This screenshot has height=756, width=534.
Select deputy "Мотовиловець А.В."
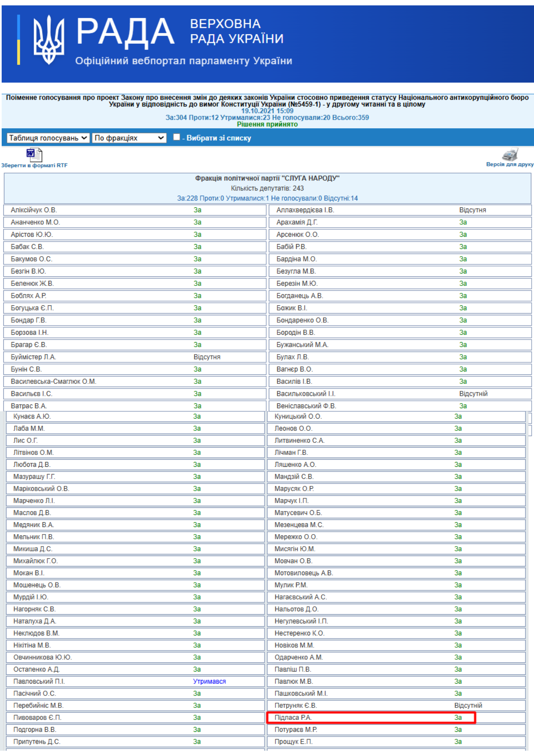[304, 573]
